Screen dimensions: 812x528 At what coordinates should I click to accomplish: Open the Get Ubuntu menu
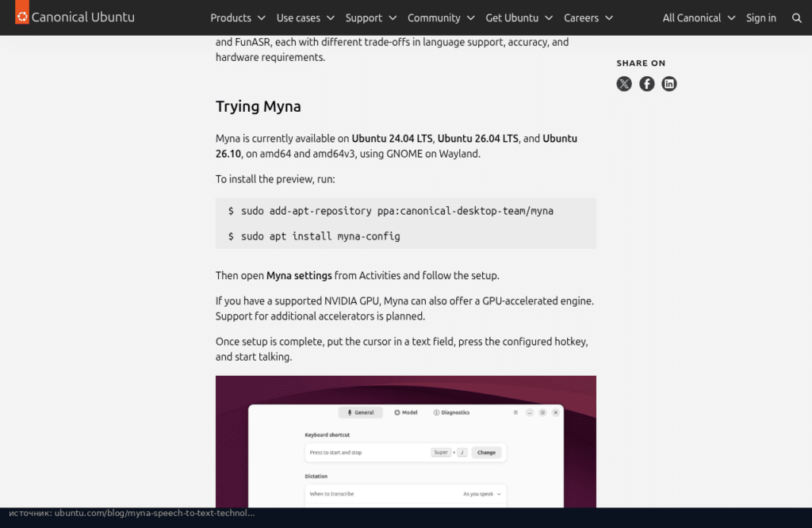click(519, 18)
